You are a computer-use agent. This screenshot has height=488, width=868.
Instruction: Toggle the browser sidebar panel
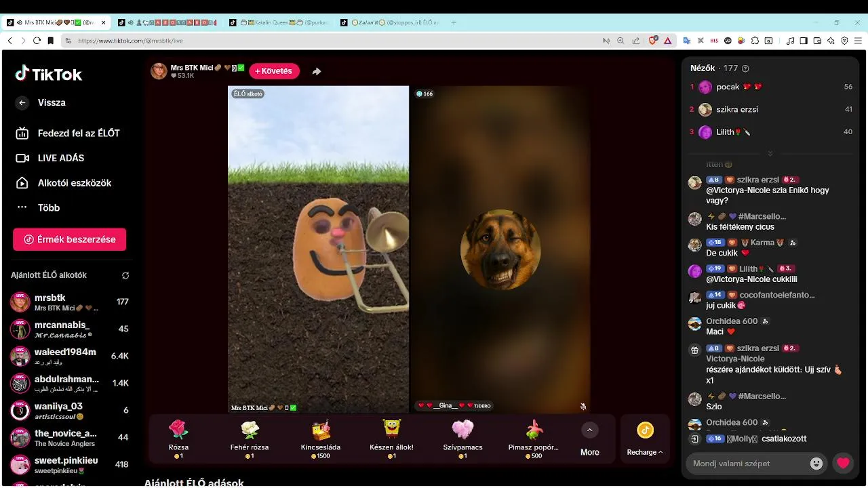(804, 41)
